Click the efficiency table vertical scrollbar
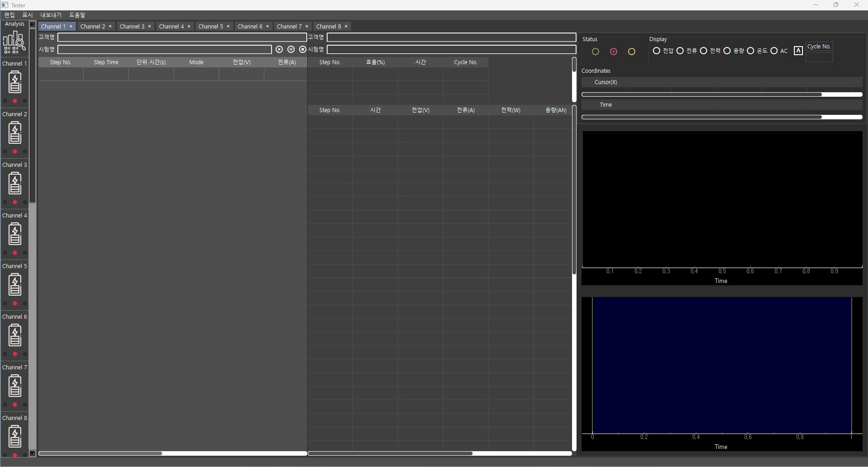This screenshot has height=467, width=868. pos(574,80)
